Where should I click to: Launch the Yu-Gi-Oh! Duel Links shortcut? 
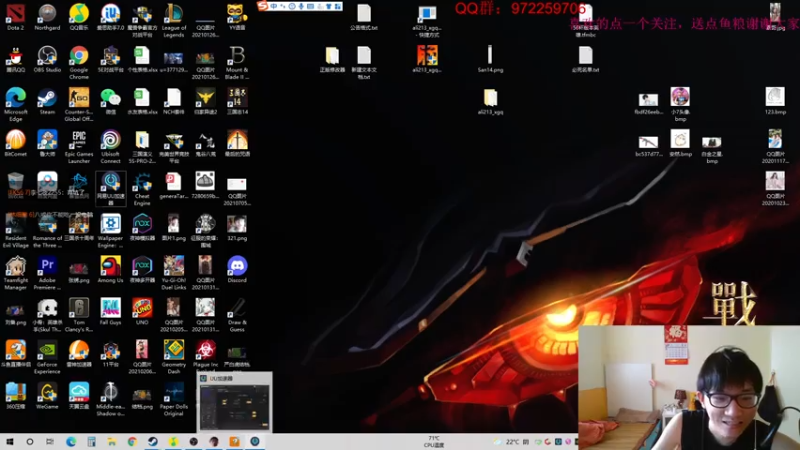pos(173,273)
